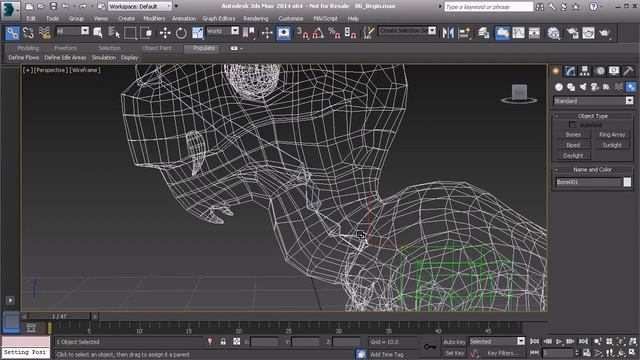The image size is (640, 360).
Task: Click Use Pivot Point Center icon
Action: click(x=249, y=33)
